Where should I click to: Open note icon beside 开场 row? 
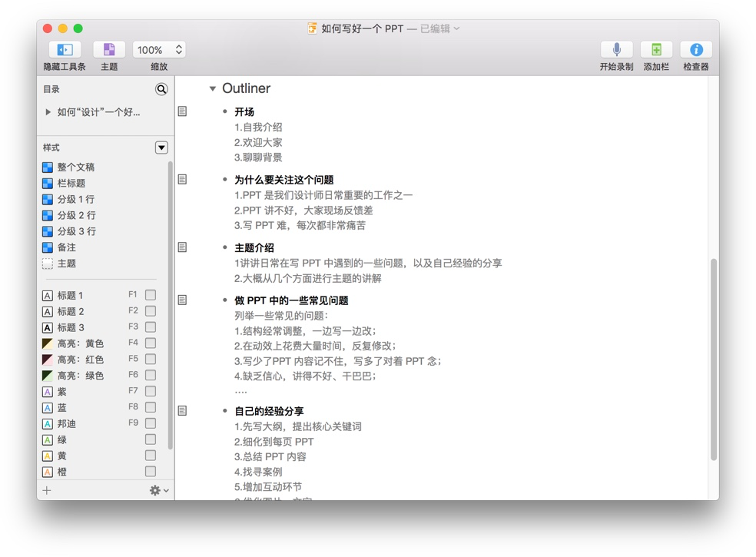[182, 111]
